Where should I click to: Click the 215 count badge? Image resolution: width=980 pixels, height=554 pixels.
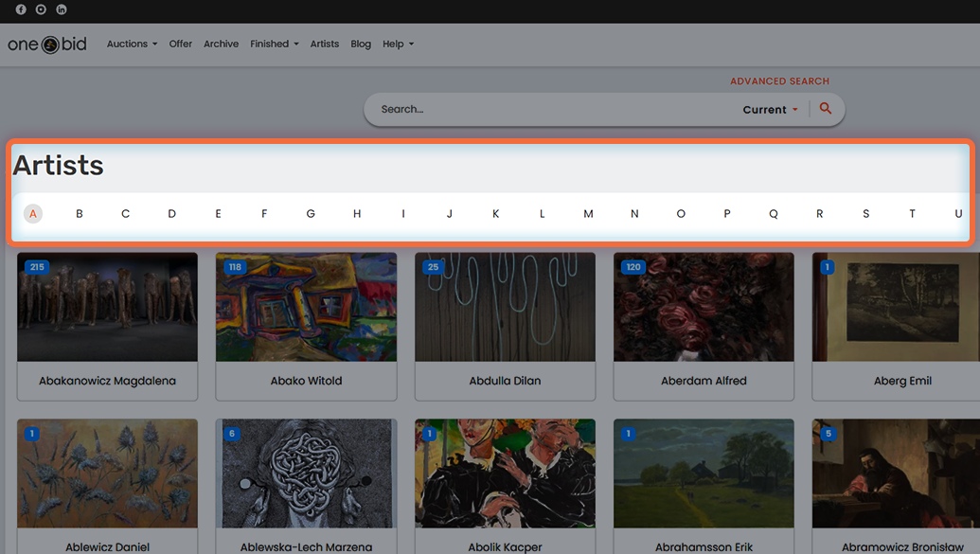pos(37,267)
